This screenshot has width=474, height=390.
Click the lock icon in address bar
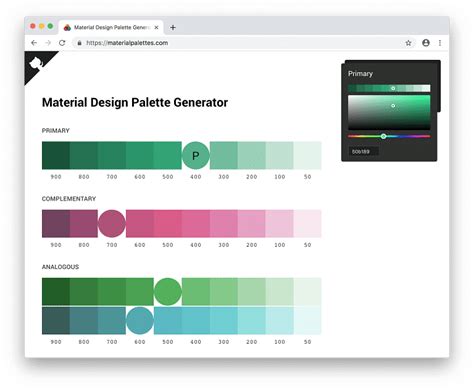(79, 43)
